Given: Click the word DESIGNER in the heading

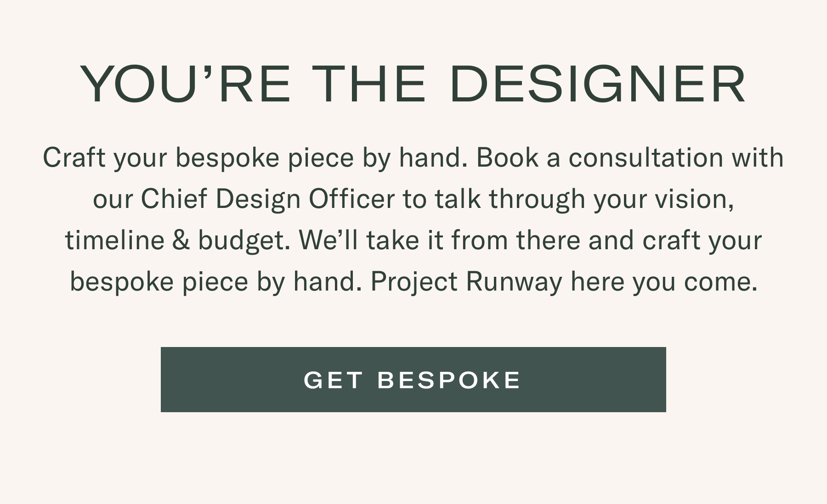Looking at the screenshot, I should pyautogui.click(x=598, y=84).
